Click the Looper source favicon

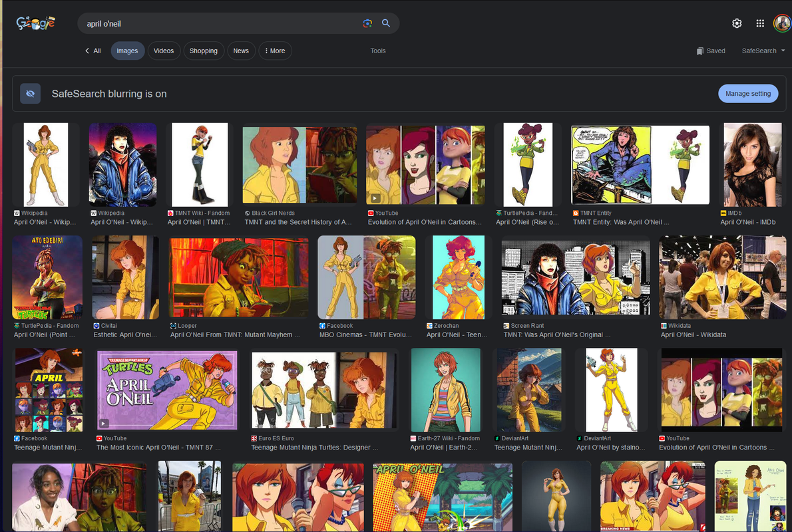coord(173,326)
